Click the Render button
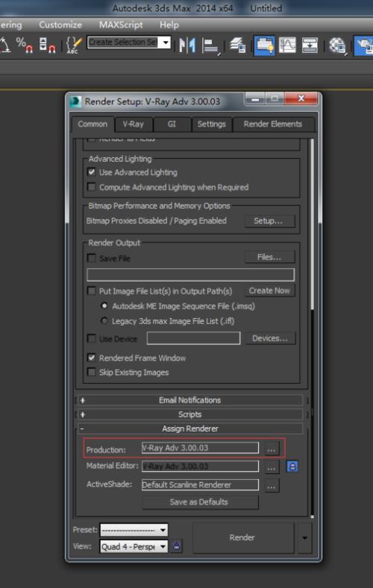 click(242, 538)
